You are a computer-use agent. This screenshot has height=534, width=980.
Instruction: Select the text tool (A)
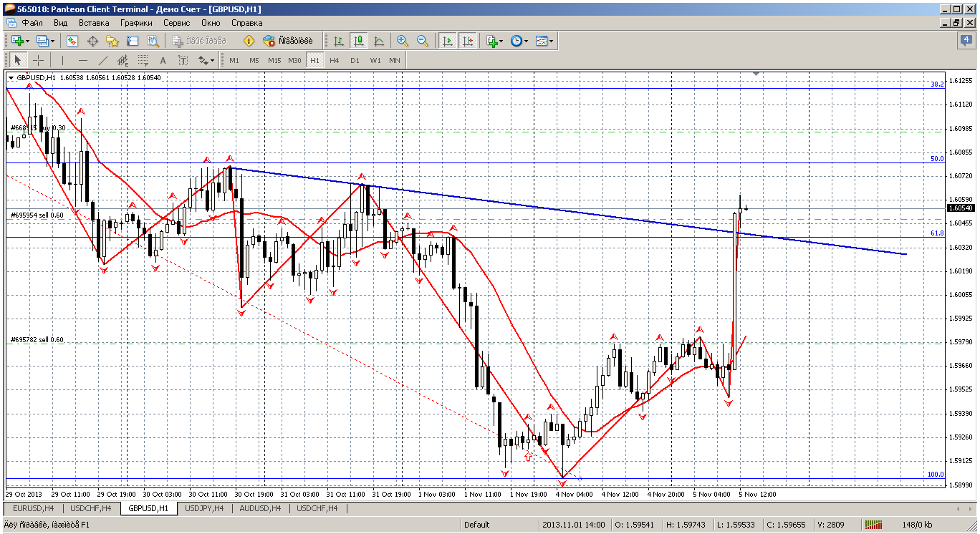(x=163, y=60)
